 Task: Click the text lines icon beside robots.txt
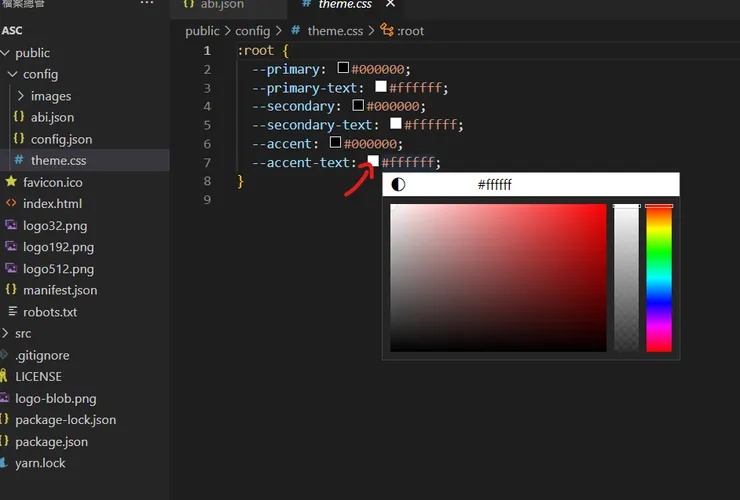[12, 311]
